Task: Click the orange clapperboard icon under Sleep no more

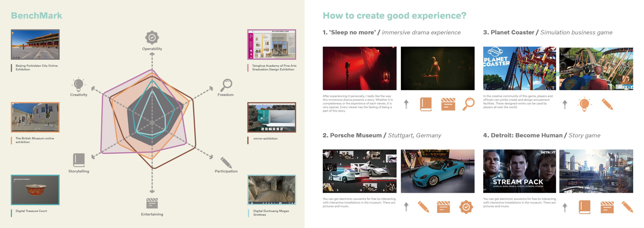Action: 448,104
